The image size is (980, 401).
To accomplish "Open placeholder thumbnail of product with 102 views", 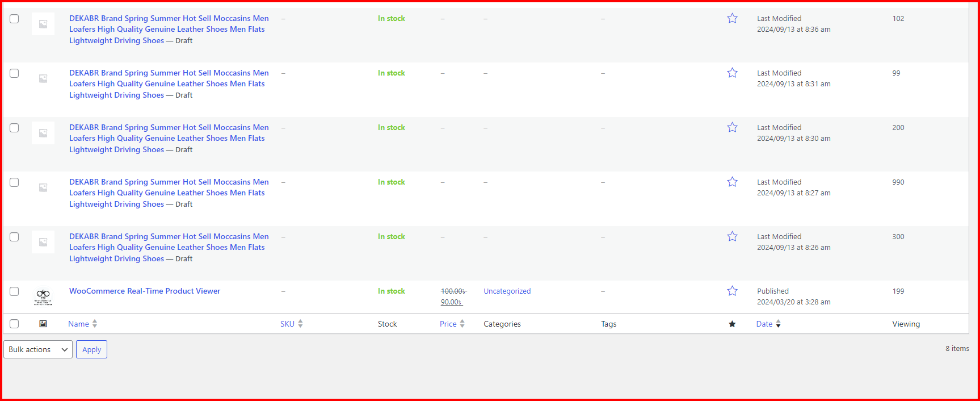I will [x=43, y=24].
